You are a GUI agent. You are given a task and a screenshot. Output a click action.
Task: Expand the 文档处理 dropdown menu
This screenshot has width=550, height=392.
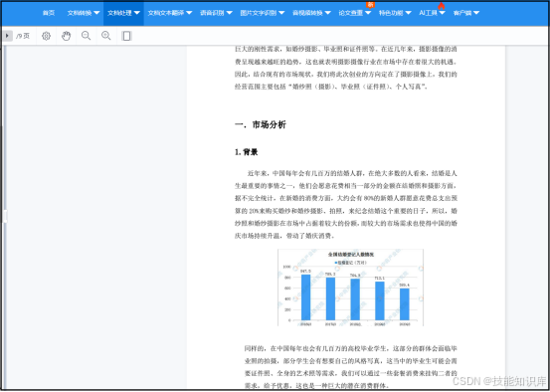[123, 13]
